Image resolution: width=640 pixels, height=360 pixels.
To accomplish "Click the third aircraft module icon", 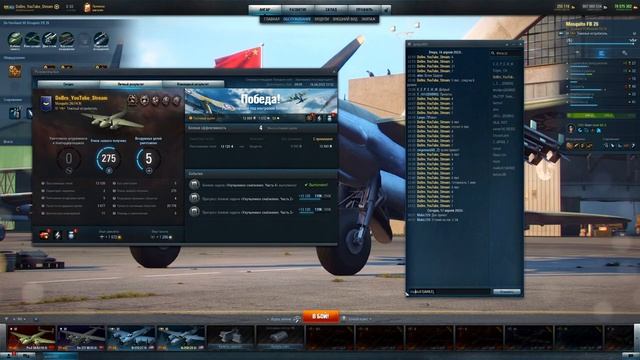I will (x=49, y=39).
